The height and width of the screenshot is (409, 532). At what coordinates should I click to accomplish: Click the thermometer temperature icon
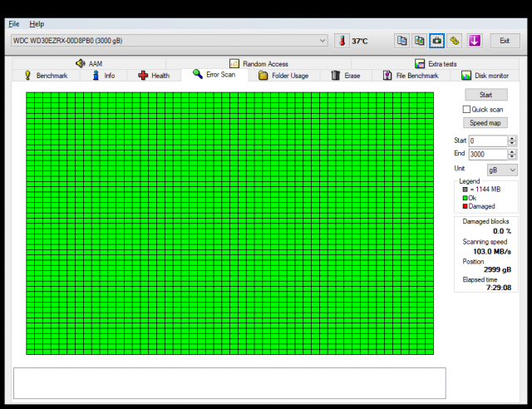pos(342,41)
